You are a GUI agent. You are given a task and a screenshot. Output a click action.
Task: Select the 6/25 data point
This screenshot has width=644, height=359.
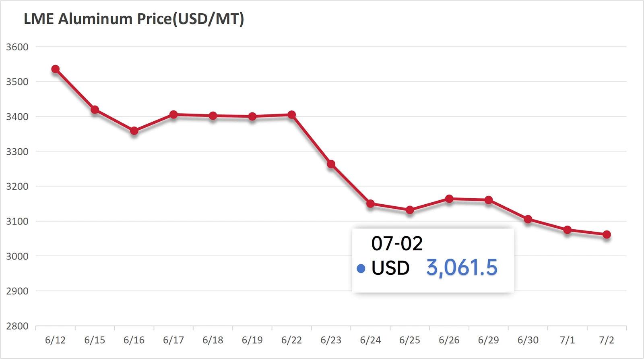[x=410, y=210]
